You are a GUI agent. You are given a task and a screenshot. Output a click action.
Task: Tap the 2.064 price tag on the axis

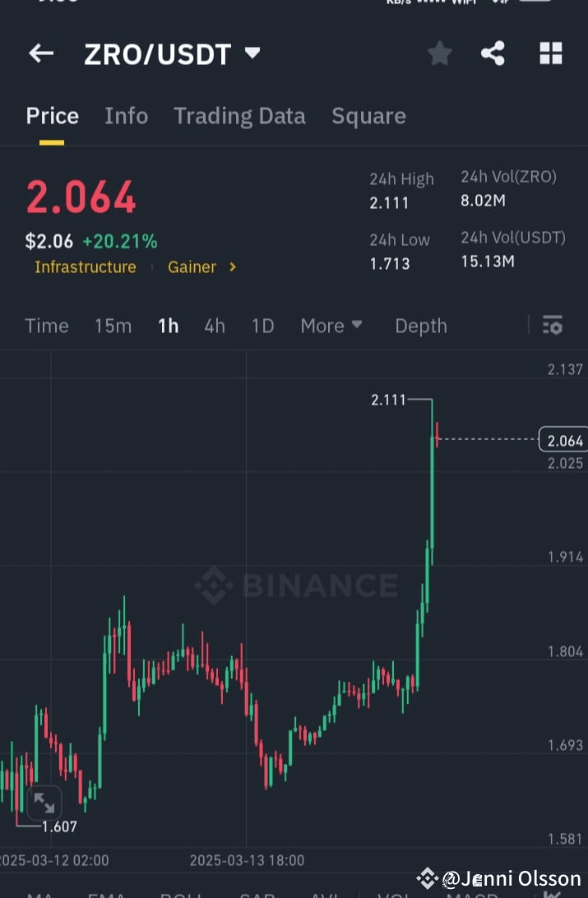tap(564, 440)
